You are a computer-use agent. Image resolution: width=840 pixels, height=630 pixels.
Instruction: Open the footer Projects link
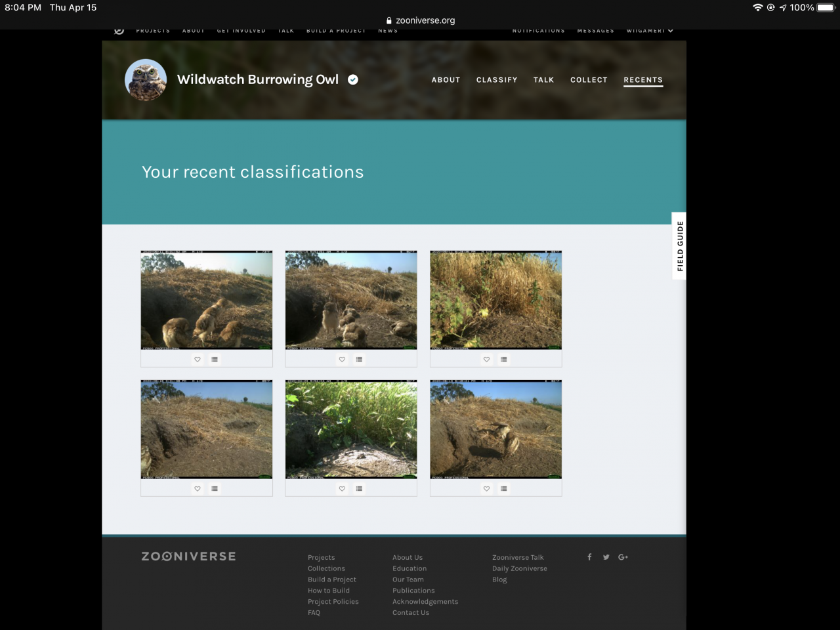(x=321, y=558)
